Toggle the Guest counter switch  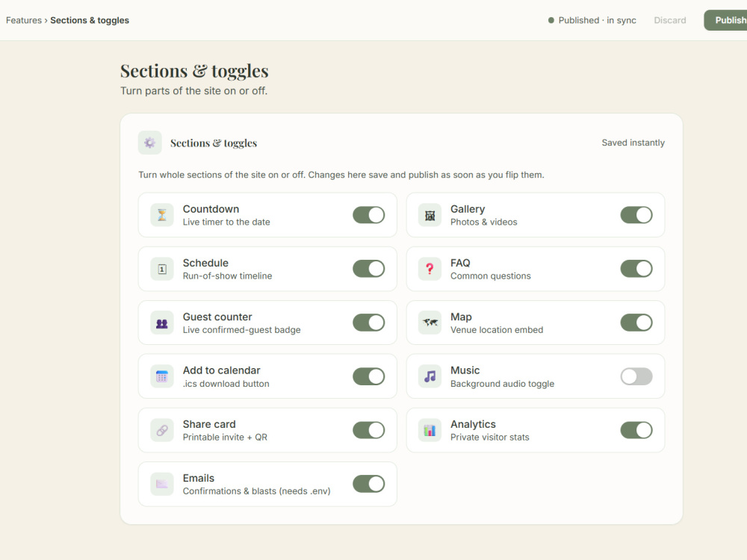pyautogui.click(x=369, y=323)
